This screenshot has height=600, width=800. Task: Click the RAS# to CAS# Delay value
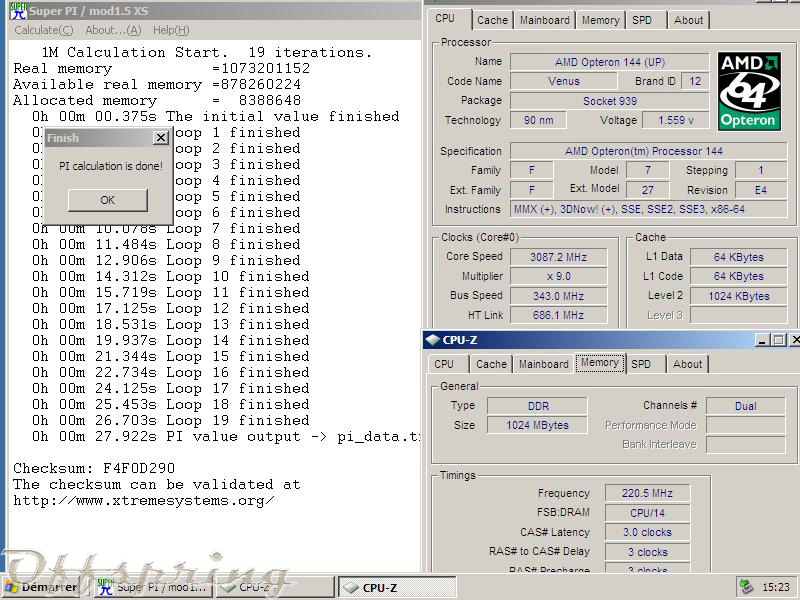point(647,552)
